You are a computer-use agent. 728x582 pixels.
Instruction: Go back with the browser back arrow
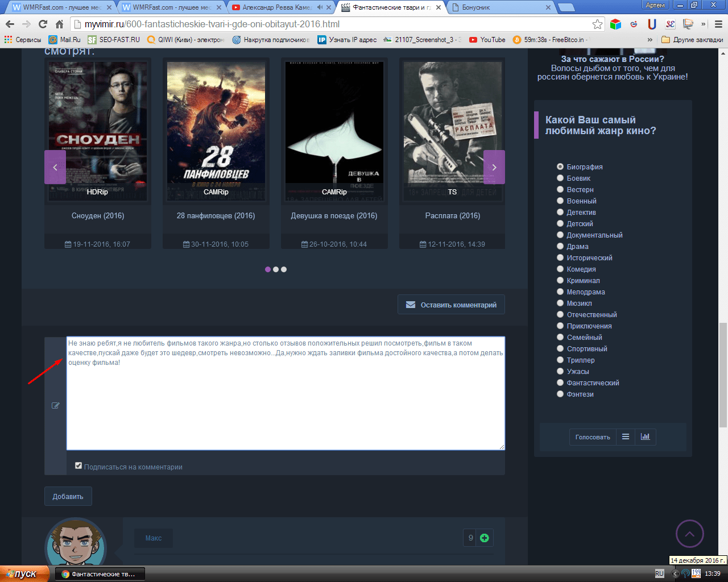(10, 24)
